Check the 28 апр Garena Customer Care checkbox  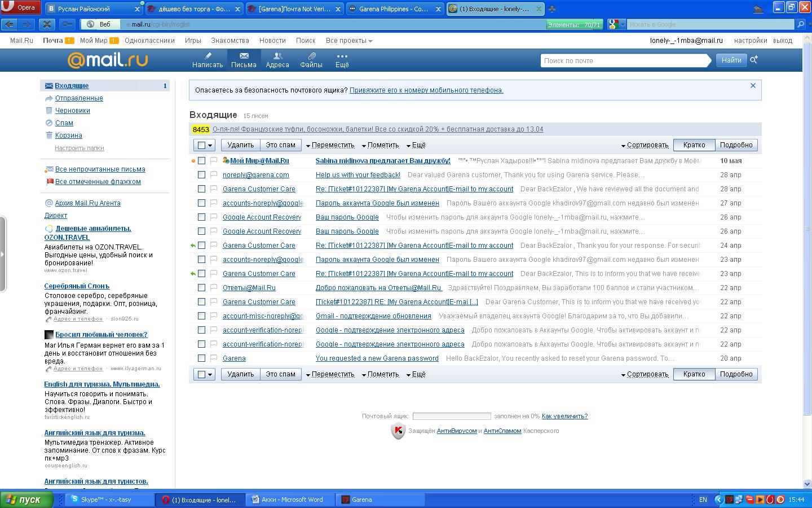coord(201,189)
